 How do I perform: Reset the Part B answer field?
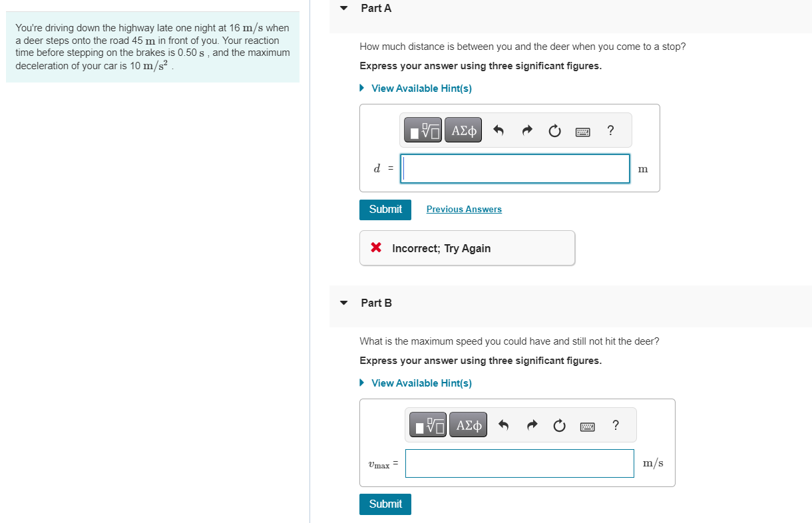pos(559,425)
